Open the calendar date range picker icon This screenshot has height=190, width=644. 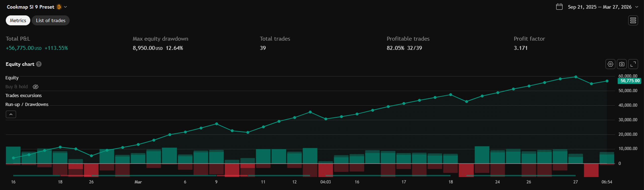tap(559, 7)
